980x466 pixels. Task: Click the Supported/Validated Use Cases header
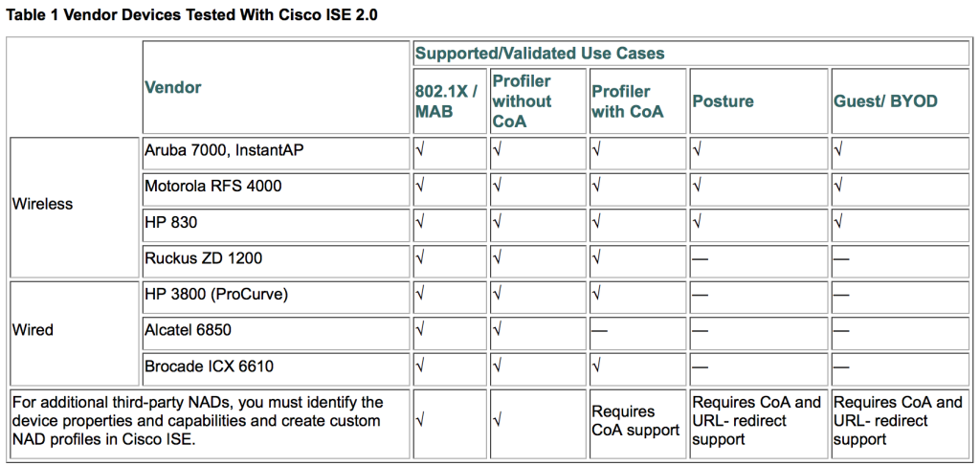[540, 54]
